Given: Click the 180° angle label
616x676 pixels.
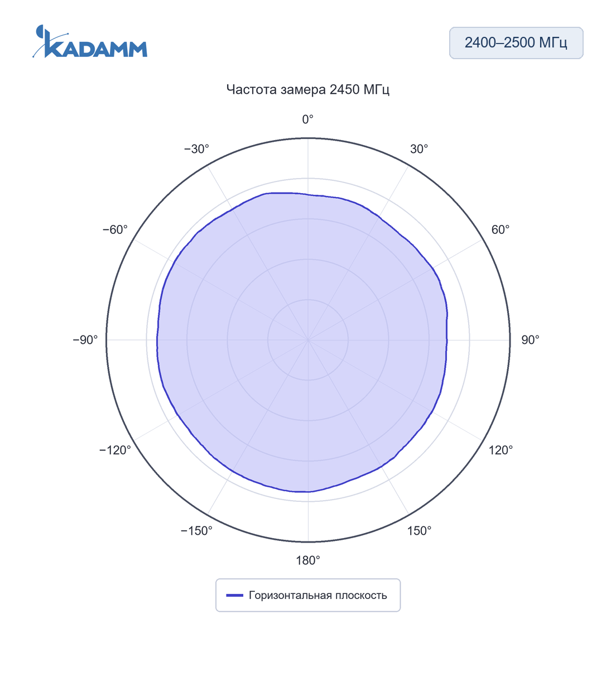Looking at the screenshot, I should click(x=308, y=560).
